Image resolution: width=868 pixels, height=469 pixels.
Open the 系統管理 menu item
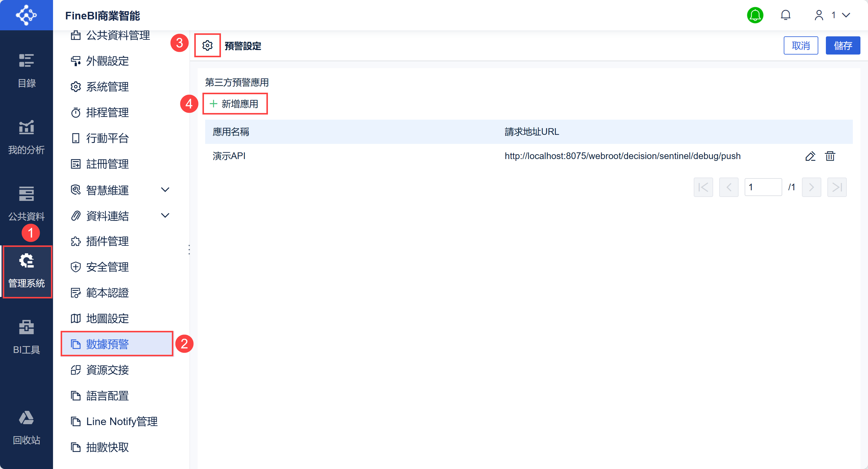pyautogui.click(x=107, y=87)
